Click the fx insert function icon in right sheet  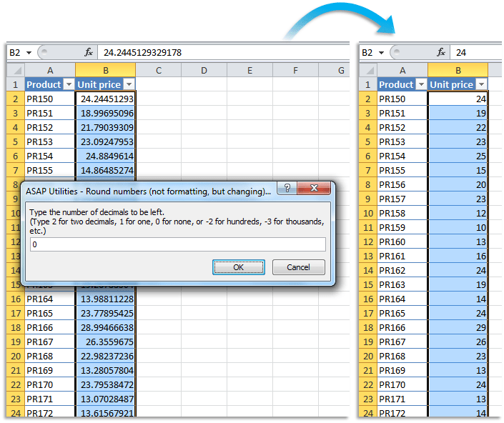441,52
